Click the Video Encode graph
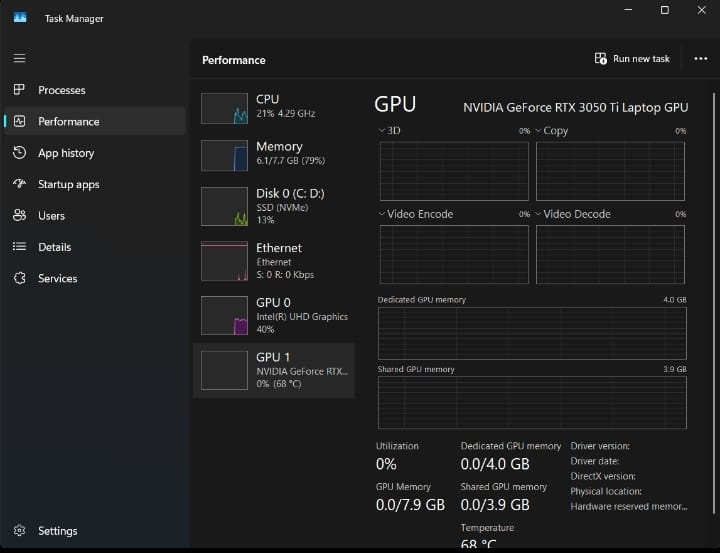The height and width of the screenshot is (553, 720). [x=454, y=254]
